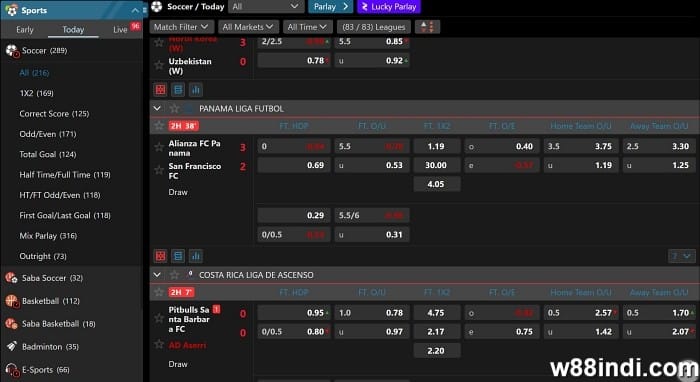Select 1X2 (169) market
700x382 pixels.
pos(37,93)
